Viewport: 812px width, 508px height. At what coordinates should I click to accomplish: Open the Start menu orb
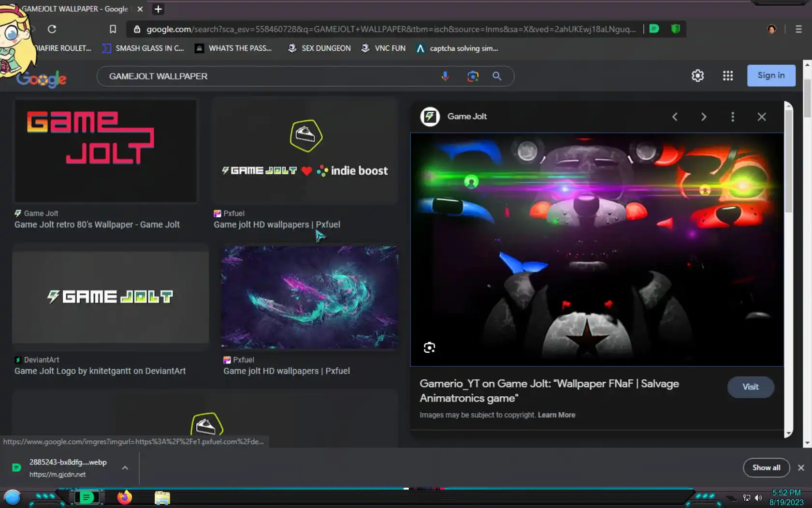13,497
